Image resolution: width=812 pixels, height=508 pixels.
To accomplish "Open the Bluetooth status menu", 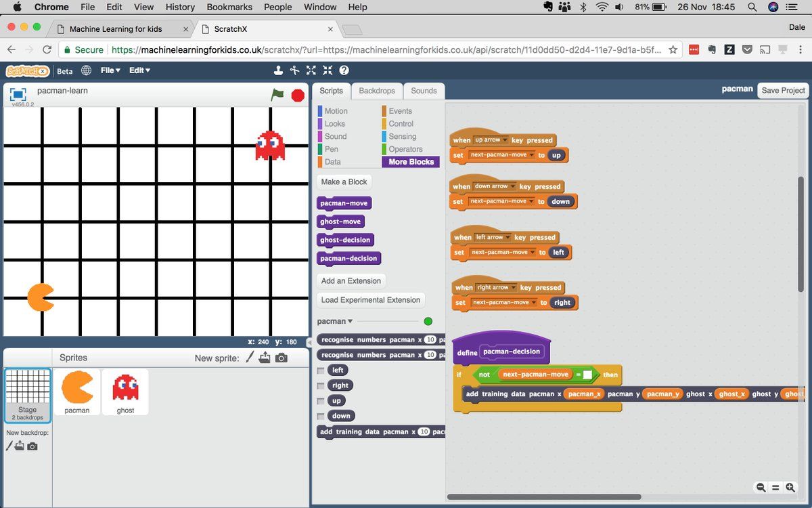I will [x=583, y=7].
